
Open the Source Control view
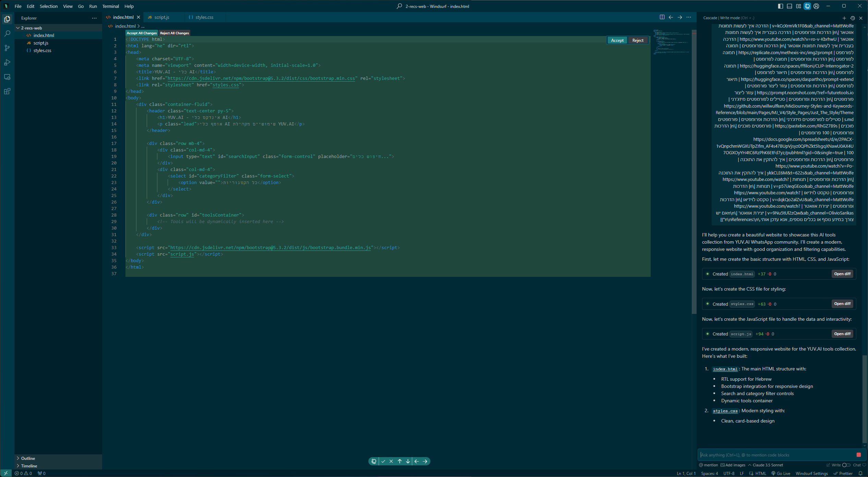click(x=7, y=48)
